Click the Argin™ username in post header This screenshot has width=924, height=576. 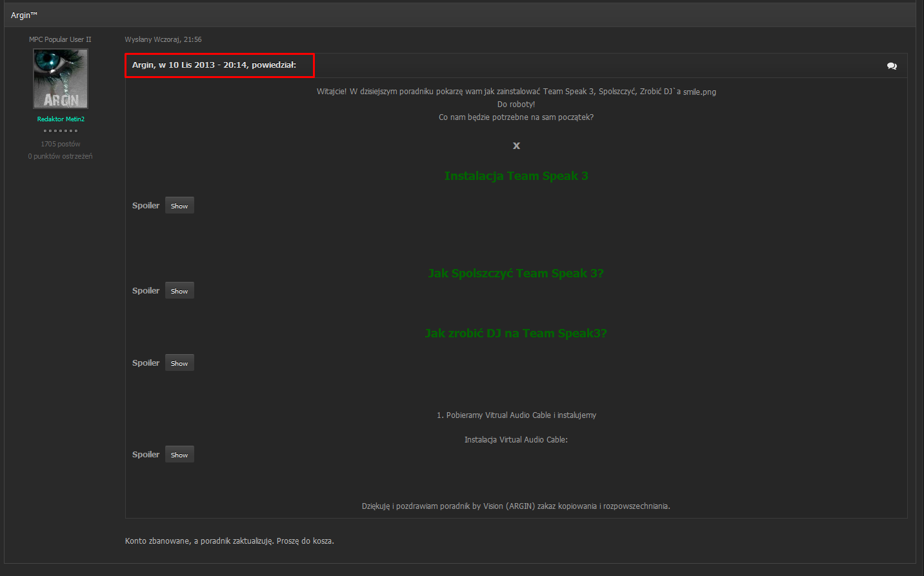(x=24, y=15)
